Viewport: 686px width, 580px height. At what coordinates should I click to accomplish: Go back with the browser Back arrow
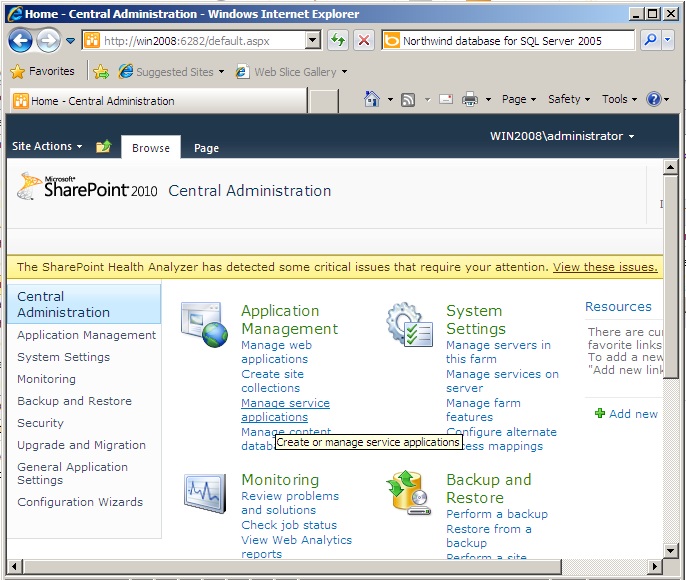pos(20,41)
